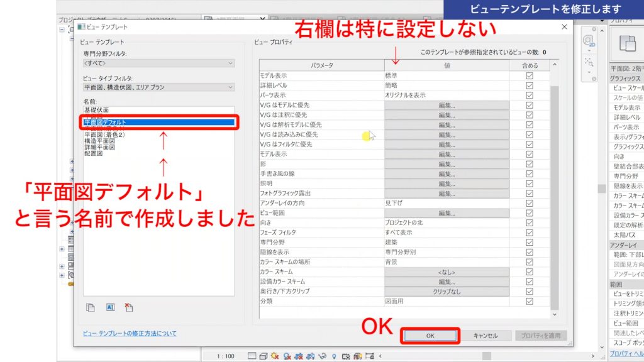
Task: Activate the crop region icon
Action: tap(299, 356)
